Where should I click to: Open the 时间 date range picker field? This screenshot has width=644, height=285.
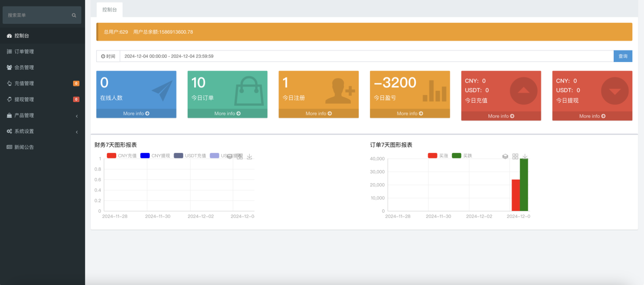[x=366, y=56]
